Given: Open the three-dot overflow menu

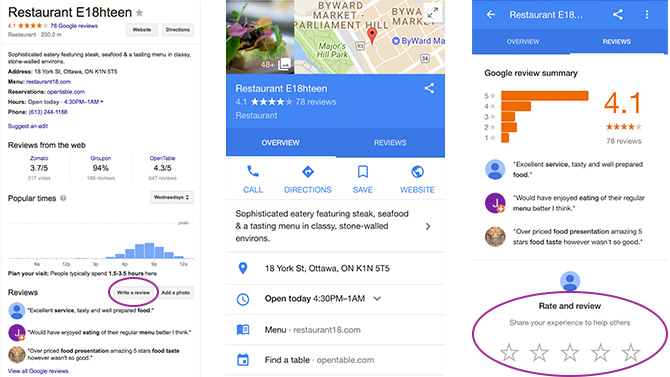Looking at the screenshot, I should tap(647, 15).
